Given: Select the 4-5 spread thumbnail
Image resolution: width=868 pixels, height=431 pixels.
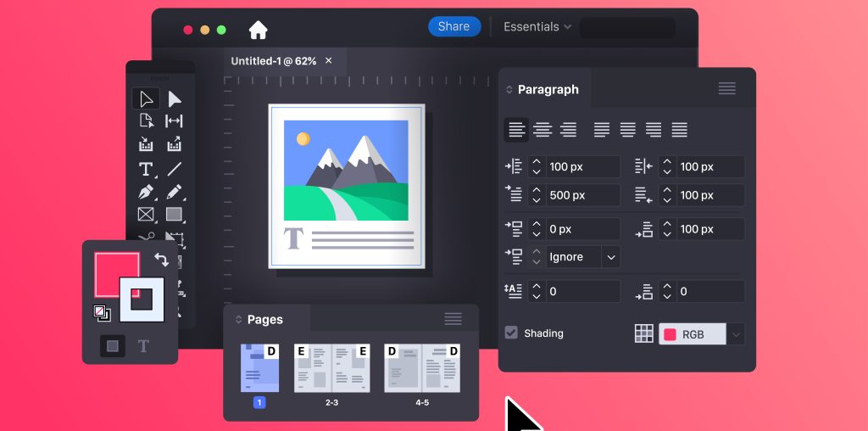Looking at the screenshot, I should click(422, 368).
